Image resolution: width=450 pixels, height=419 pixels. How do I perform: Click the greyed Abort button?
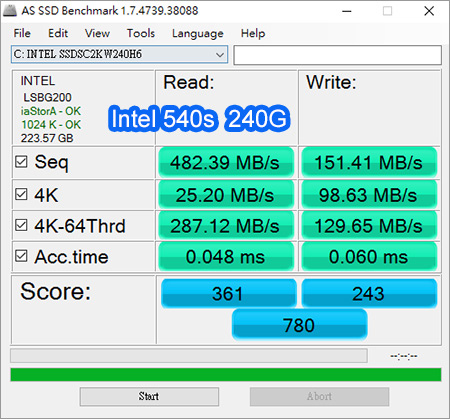(319, 396)
